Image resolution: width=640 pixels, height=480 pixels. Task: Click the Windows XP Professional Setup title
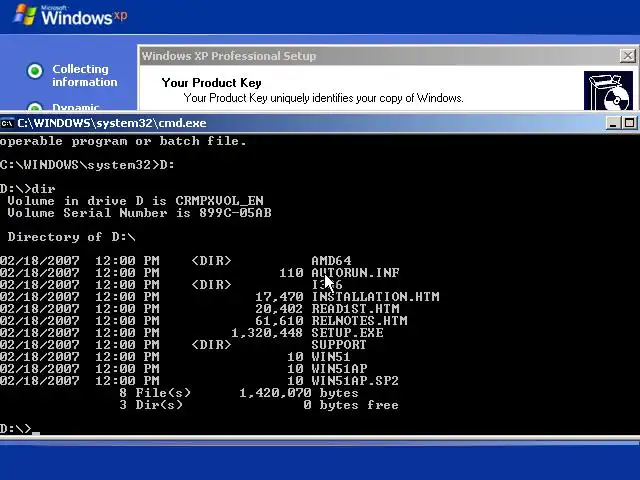click(229, 56)
